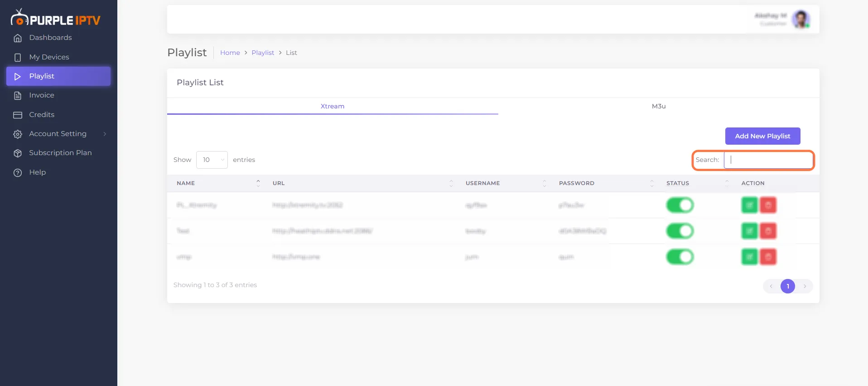Sort the table by the USERNAME column arrows
This screenshot has height=386, width=868.
click(x=545, y=183)
